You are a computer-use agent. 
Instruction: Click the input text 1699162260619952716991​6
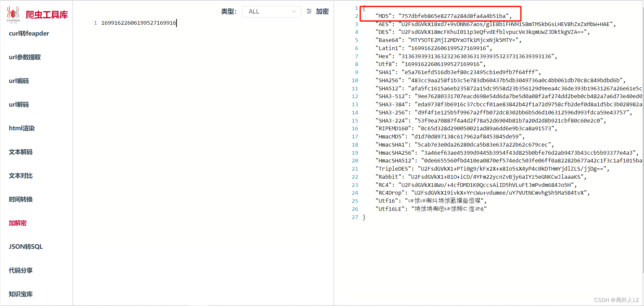tap(139, 23)
